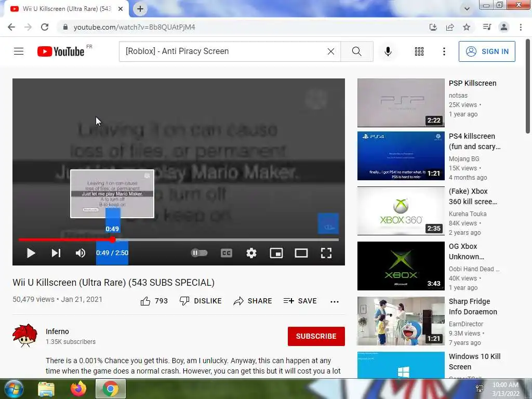Open the Inferno channel name link
This screenshot has height=399, width=532.
click(x=57, y=331)
